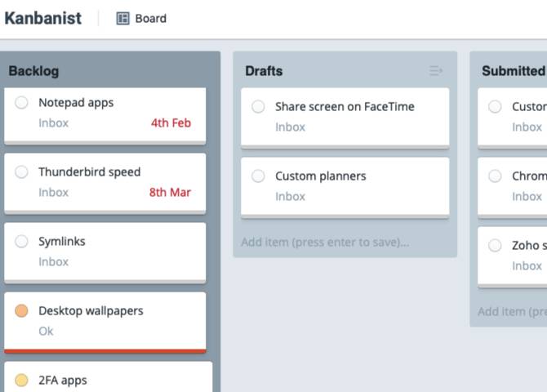Check the Zoho task in Submitted
Image resolution: width=547 pixels, height=392 pixels.
tap(495, 246)
